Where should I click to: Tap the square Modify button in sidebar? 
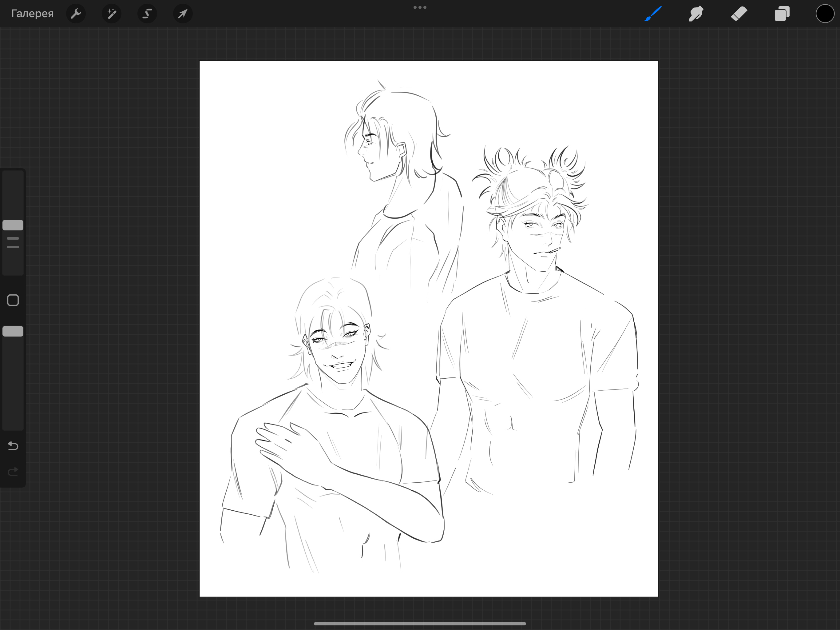(x=13, y=300)
